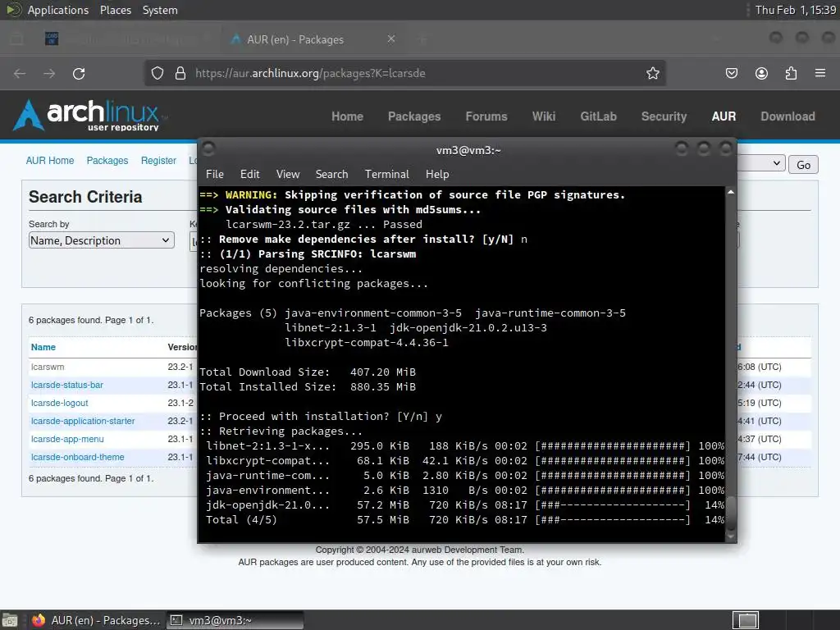840x630 pixels.
Task: Open the terminal Help menu
Action: (437, 174)
